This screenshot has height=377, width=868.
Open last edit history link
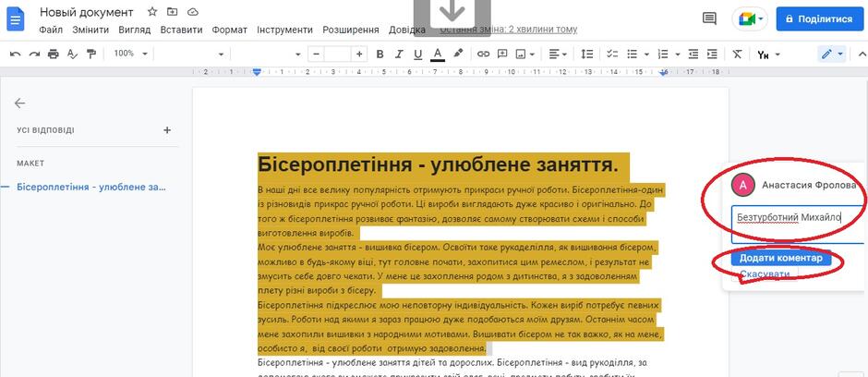[508, 30]
